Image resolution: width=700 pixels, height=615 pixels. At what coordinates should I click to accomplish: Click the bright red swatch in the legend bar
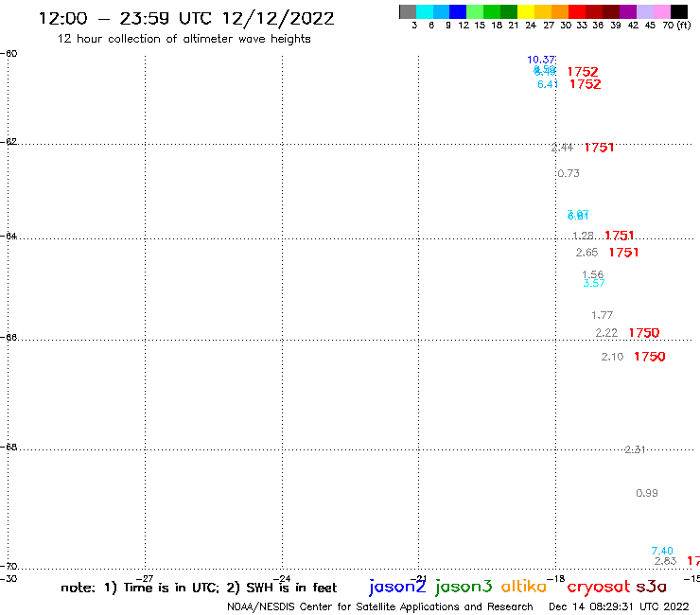(577, 11)
